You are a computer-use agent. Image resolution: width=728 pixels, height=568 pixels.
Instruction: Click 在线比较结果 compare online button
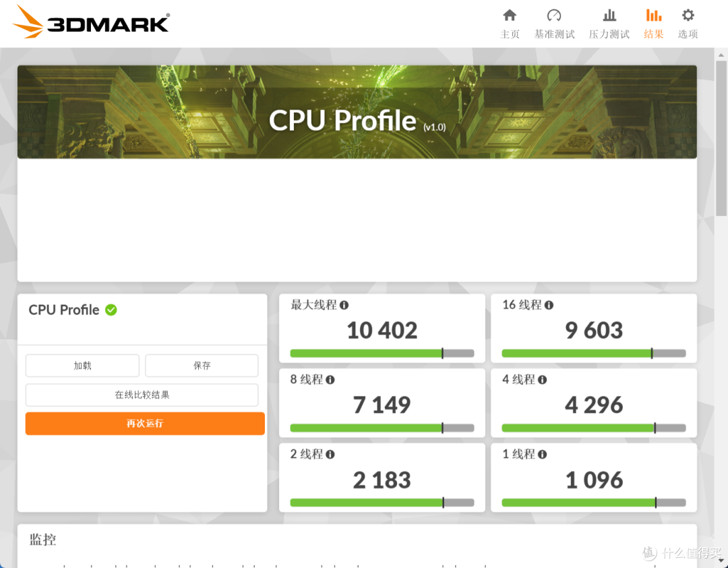142,395
